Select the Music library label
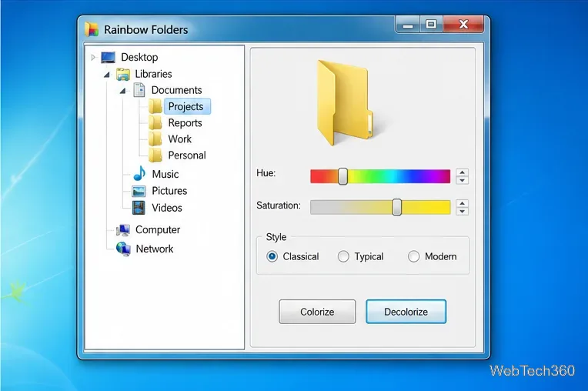This screenshot has height=391, width=588. click(x=165, y=174)
